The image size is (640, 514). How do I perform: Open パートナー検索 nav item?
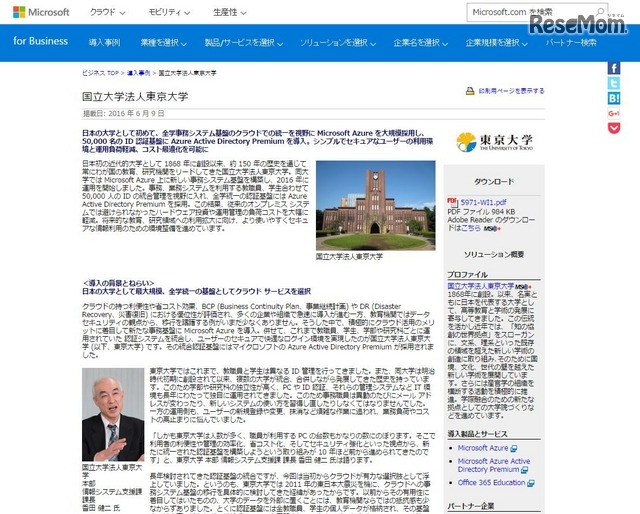(571, 42)
